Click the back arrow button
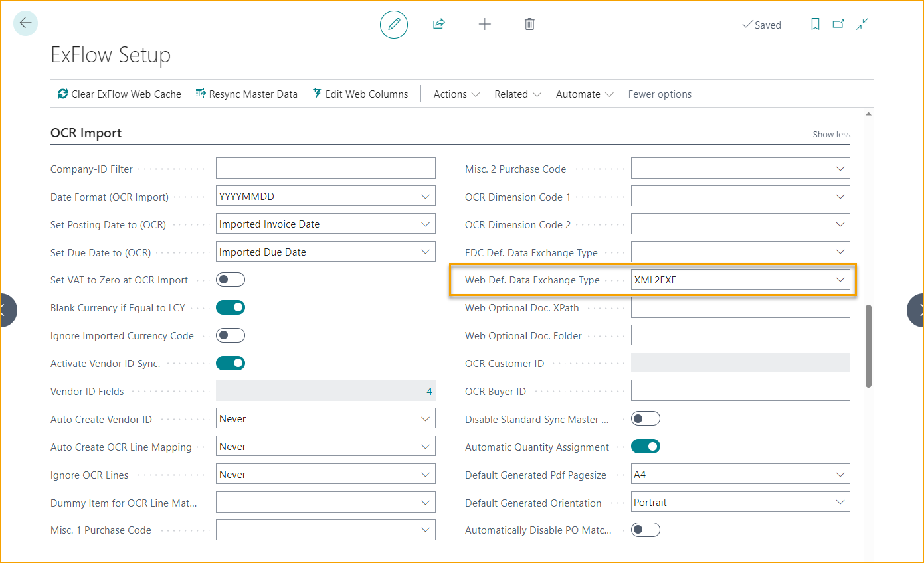The image size is (924, 563). (x=25, y=24)
